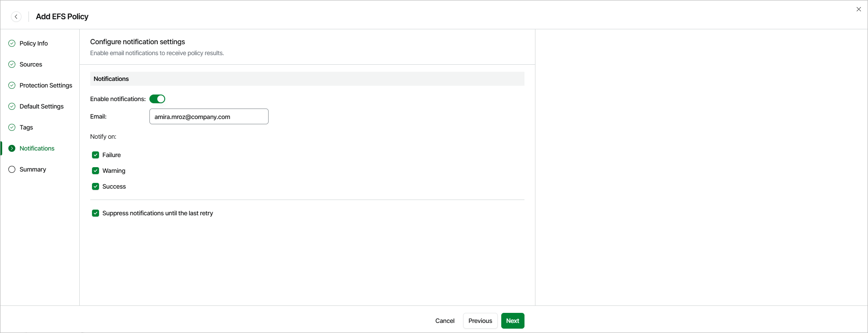
Task: Click the Previous button
Action: click(x=480, y=320)
